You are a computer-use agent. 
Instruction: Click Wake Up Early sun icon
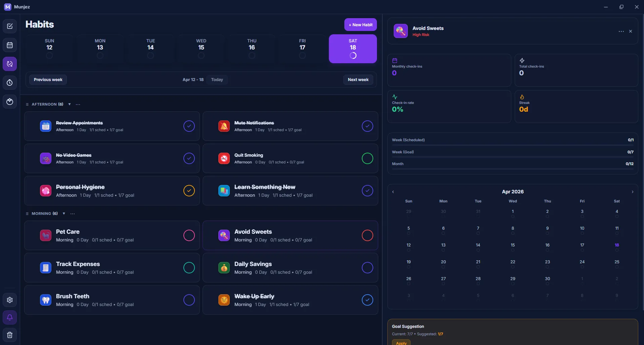[224, 300]
